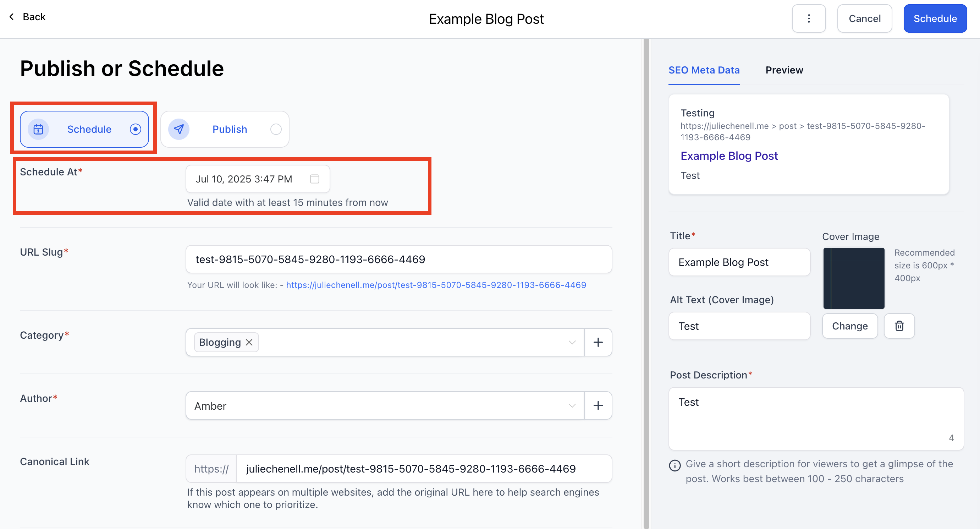The height and width of the screenshot is (529, 980).
Task: Click the info icon beside description hint
Action: [675, 465]
